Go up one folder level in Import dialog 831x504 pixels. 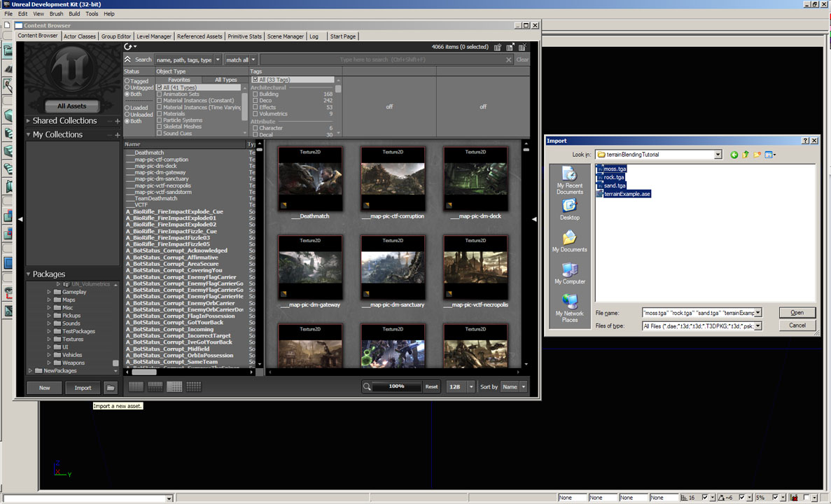(746, 155)
